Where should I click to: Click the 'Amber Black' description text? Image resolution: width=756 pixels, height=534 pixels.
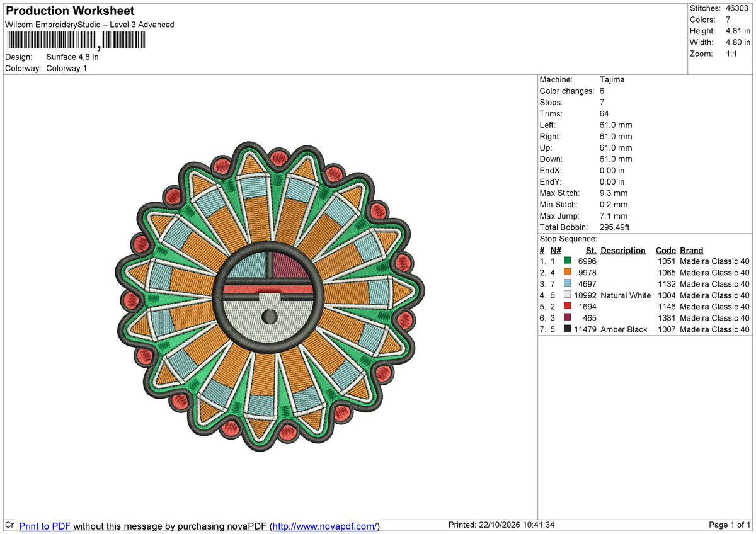(x=624, y=329)
